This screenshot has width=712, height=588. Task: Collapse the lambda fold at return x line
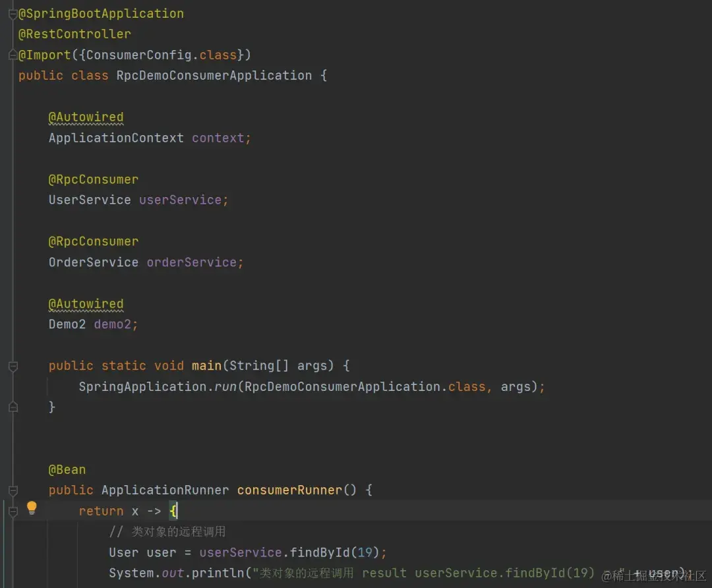13,512
